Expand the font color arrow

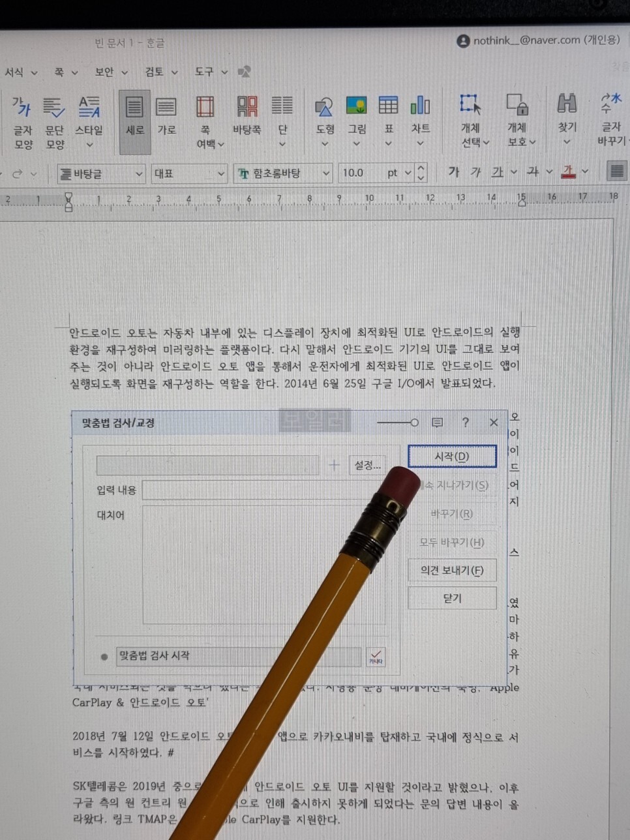point(584,172)
